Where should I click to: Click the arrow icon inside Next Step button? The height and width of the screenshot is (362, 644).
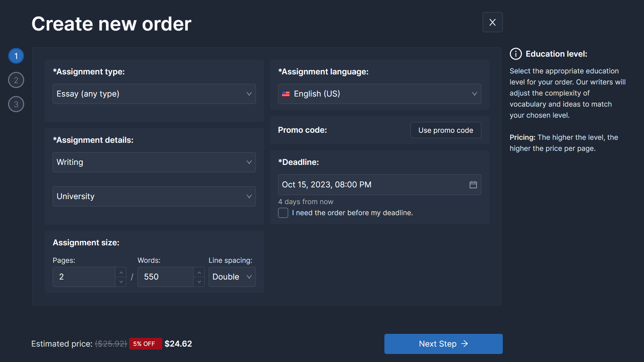pos(465,344)
